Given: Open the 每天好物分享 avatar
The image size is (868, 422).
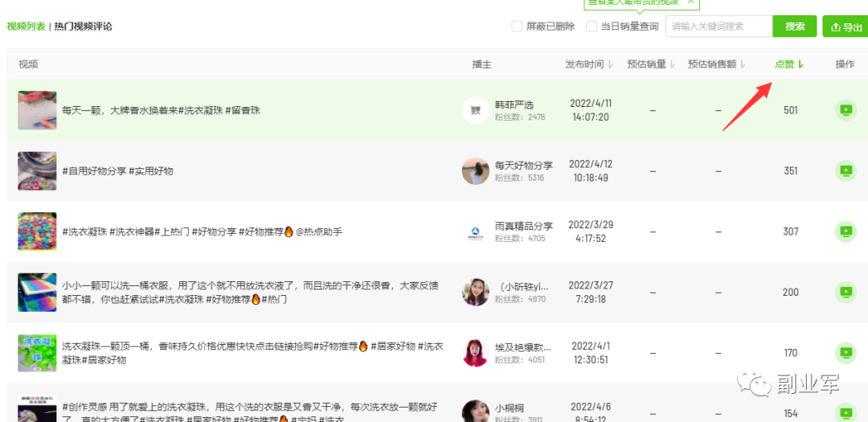Looking at the screenshot, I should click(x=476, y=170).
